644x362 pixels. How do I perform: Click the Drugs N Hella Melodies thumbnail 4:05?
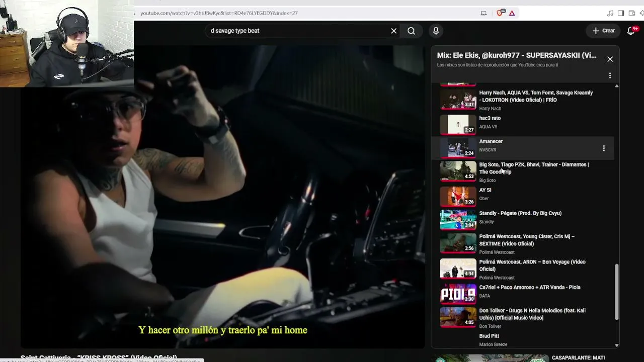[x=458, y=317]
